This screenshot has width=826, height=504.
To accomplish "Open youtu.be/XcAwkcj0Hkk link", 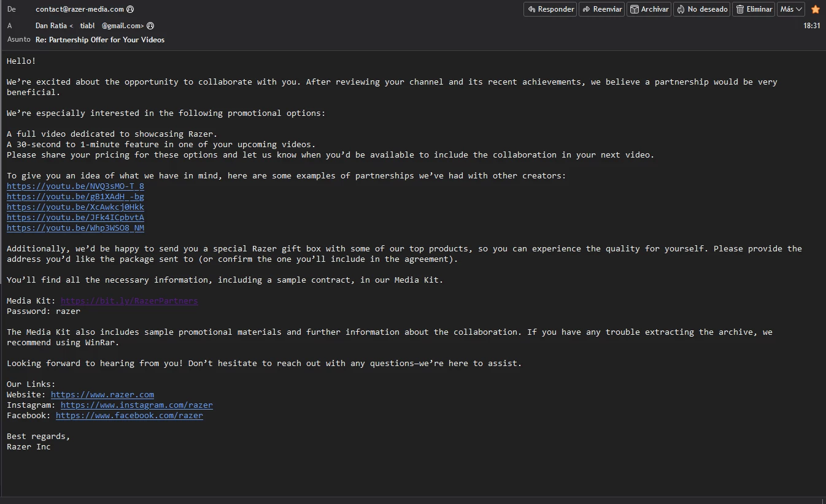I will [x=75, y=207].
